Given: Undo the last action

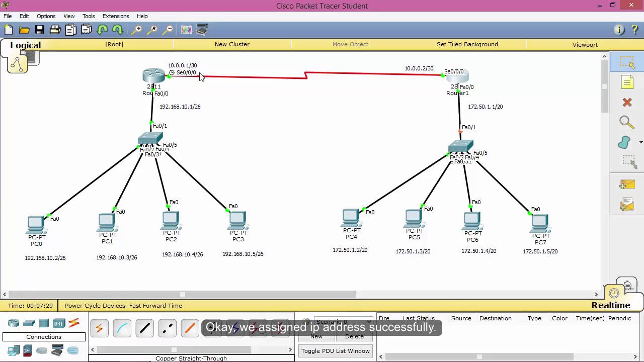Looking at the screenshot, I should point(102,30).
